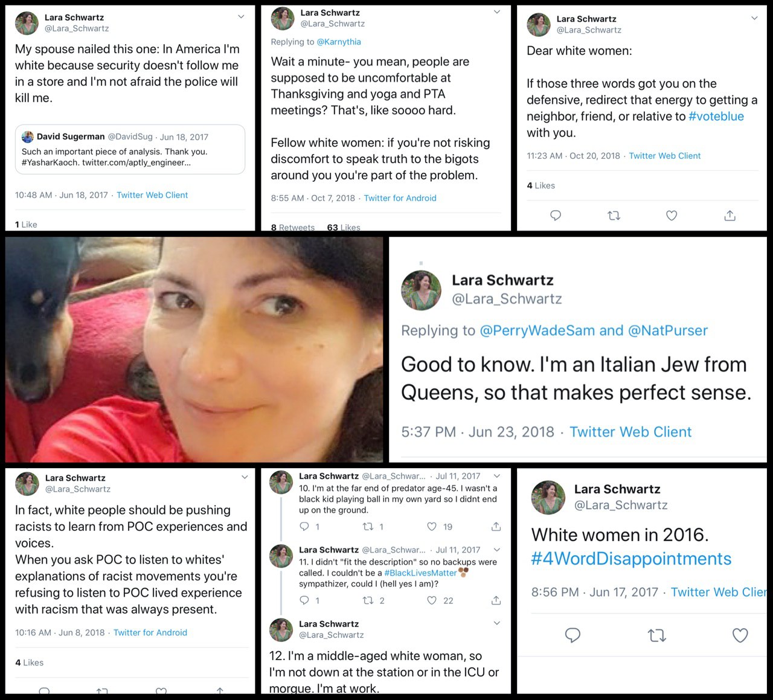Open the quoted David Sugerman tweet
This screenshot has height=700, width=773.
point(130,149)
